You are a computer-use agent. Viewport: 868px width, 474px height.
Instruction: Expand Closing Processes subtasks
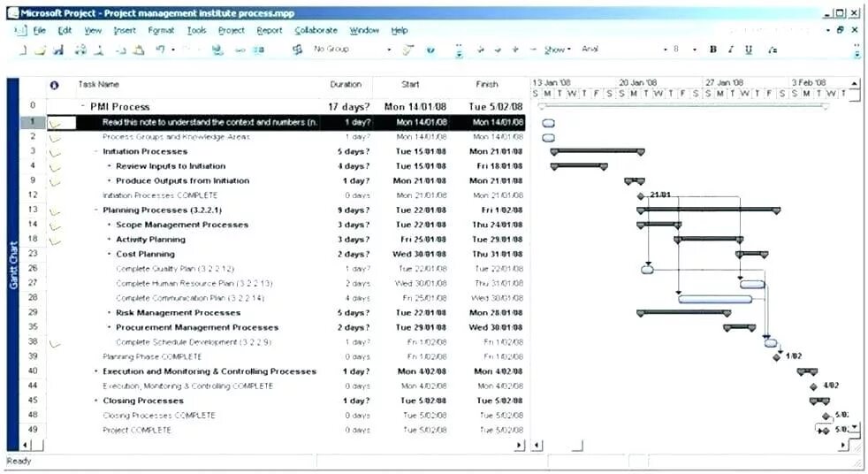(x=95, y=401)
